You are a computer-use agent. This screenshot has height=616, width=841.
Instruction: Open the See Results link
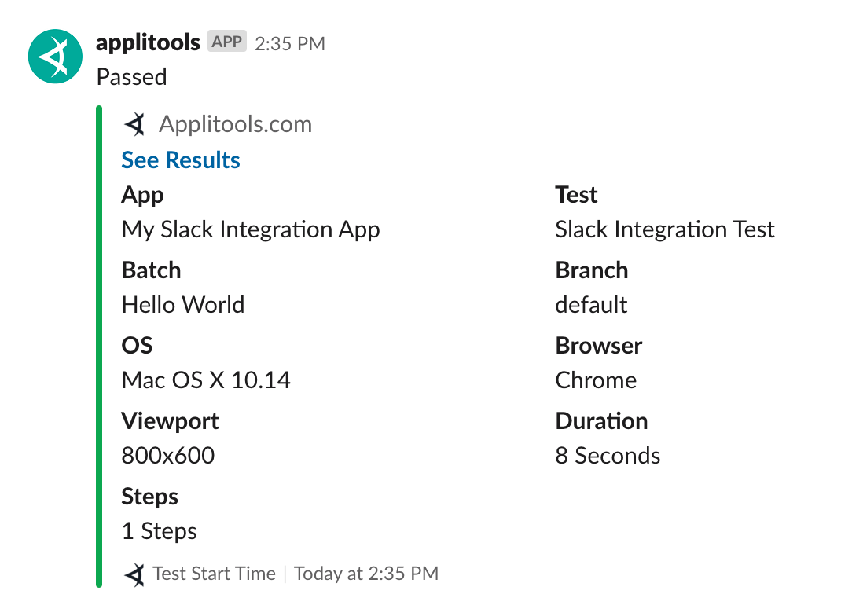click(181, 159)
